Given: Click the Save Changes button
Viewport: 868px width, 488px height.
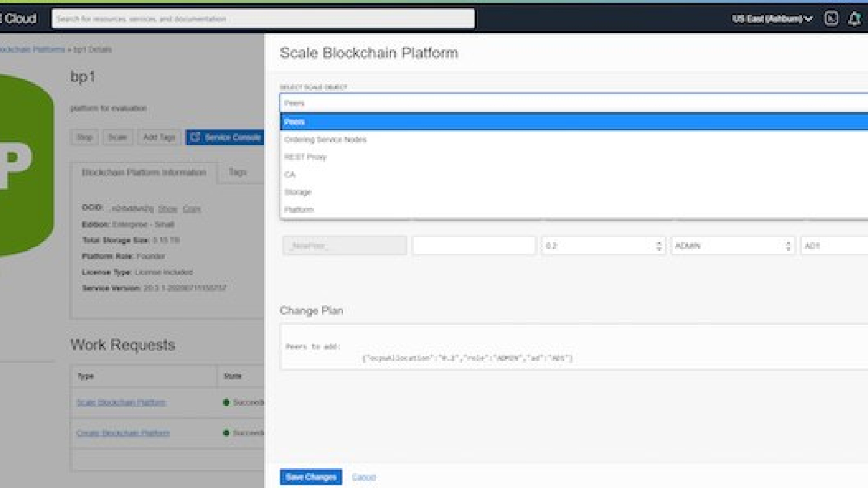Looking at the screenshot, I should pyautogui.click(x=311, y=477).
